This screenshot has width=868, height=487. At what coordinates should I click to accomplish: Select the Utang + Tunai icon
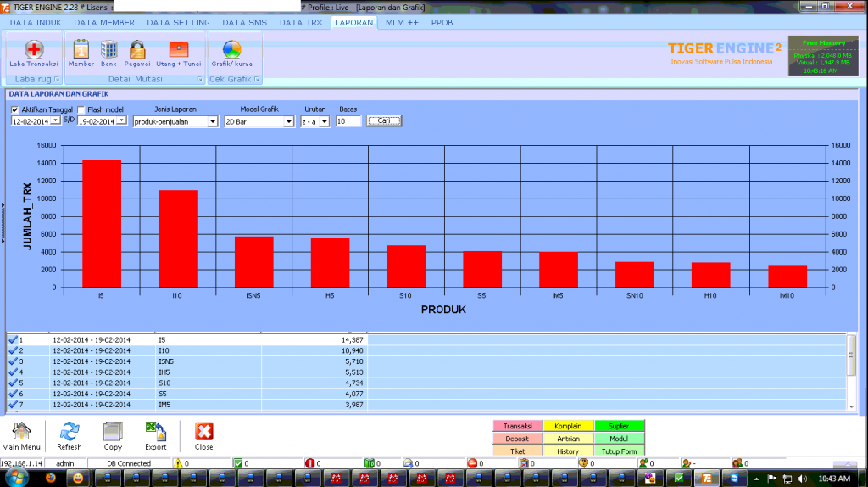pos(178,53)
